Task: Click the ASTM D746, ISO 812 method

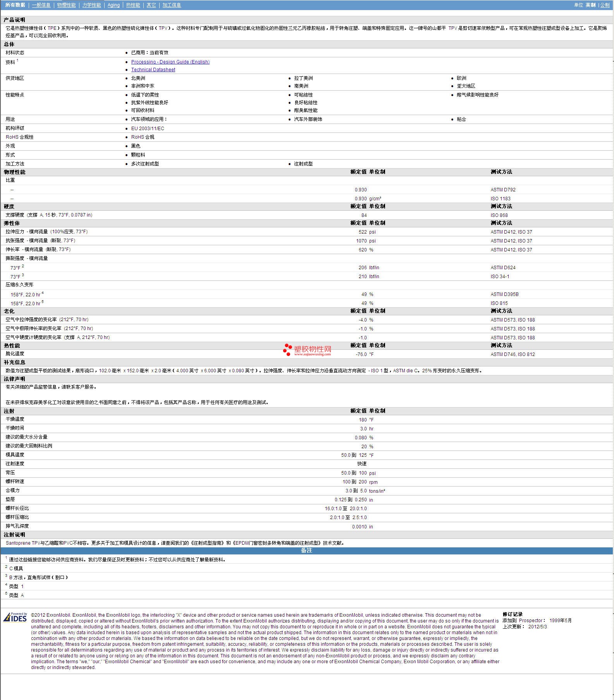Action: click(x=513, y=354)
